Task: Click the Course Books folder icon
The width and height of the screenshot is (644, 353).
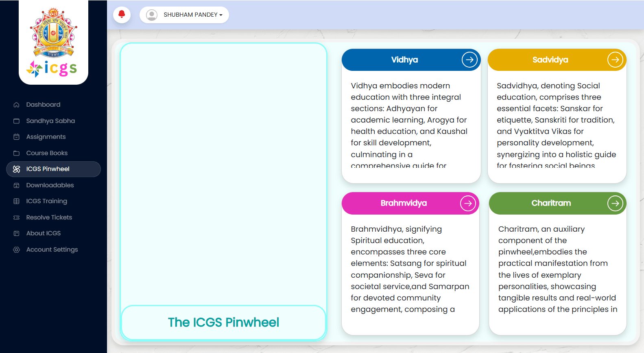Action: (17, 153)
